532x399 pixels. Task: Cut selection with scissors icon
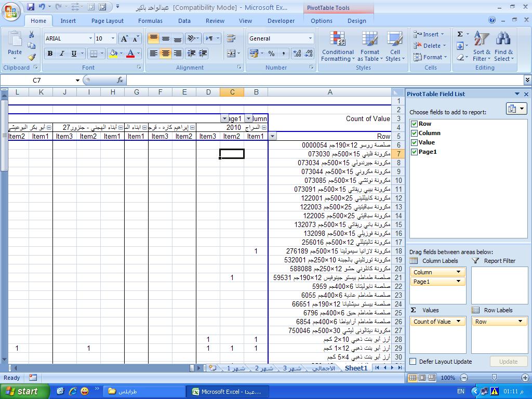(32, 35)
